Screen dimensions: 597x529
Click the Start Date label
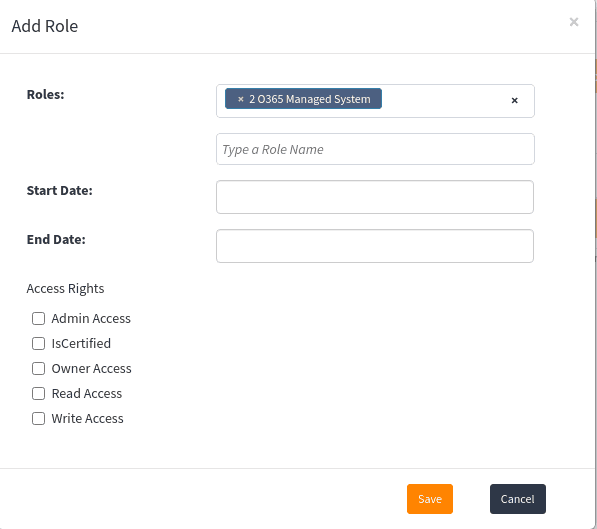59,190
